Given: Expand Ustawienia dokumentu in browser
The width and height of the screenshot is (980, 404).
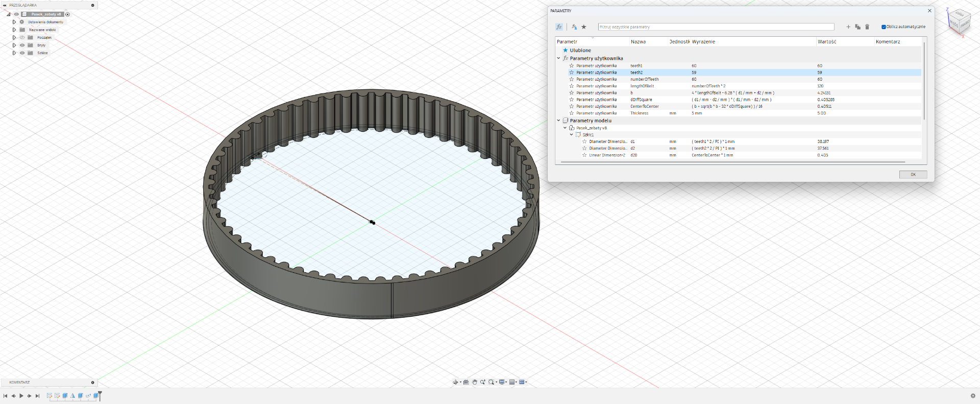Looking at the screenshot, I should click(14, 22).
